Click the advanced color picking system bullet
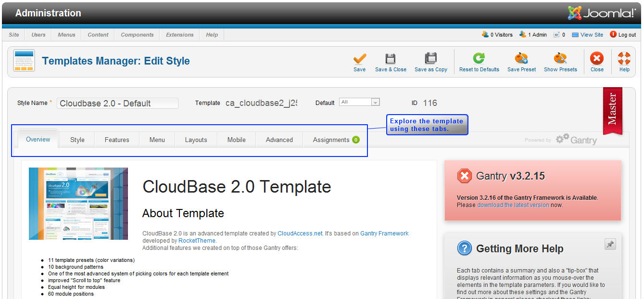Screen dimensions: 644x299 click(139, 273)
